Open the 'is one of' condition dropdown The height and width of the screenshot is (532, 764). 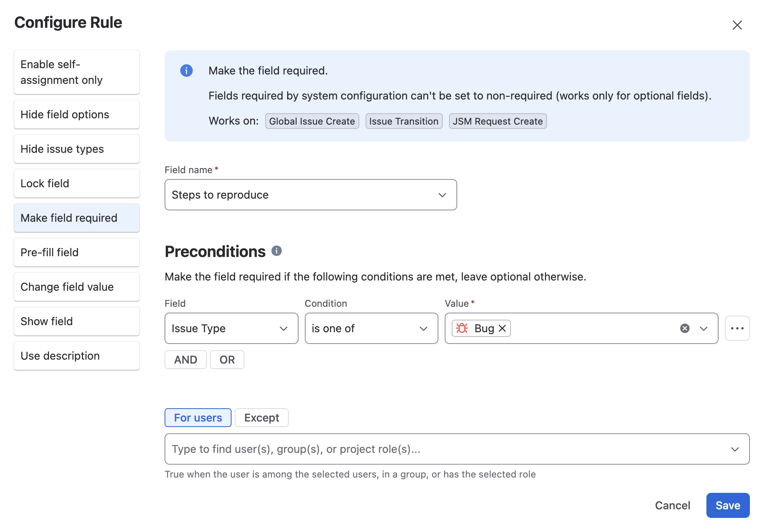pos(371,328)
